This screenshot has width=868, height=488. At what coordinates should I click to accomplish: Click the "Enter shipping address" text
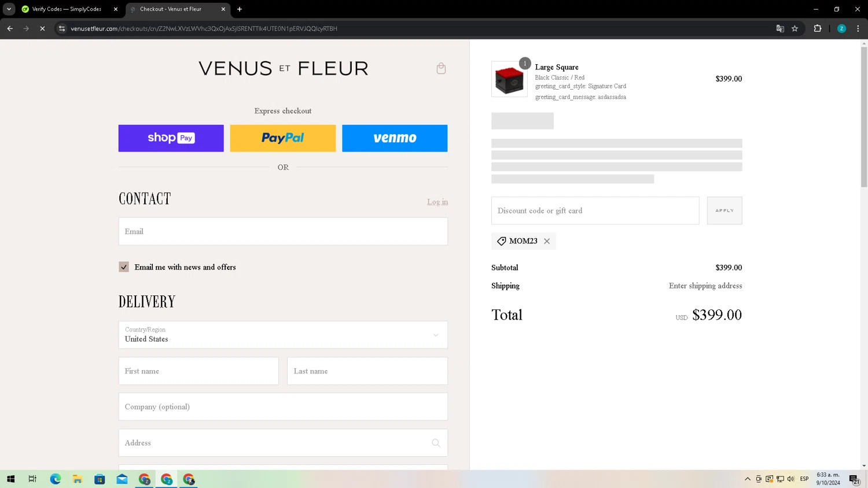point(705,286)
